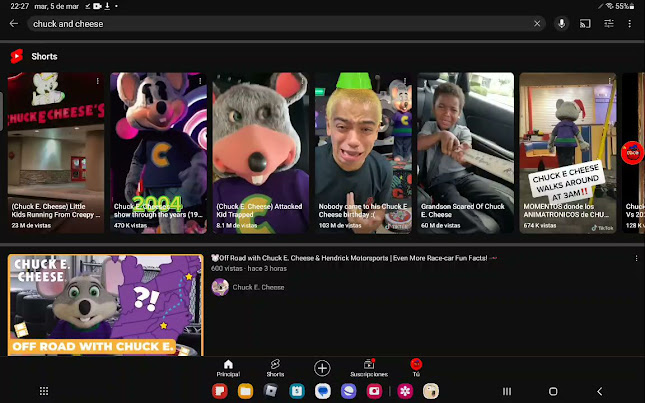Launch the Roblox app from taskbar

point(271,391)
